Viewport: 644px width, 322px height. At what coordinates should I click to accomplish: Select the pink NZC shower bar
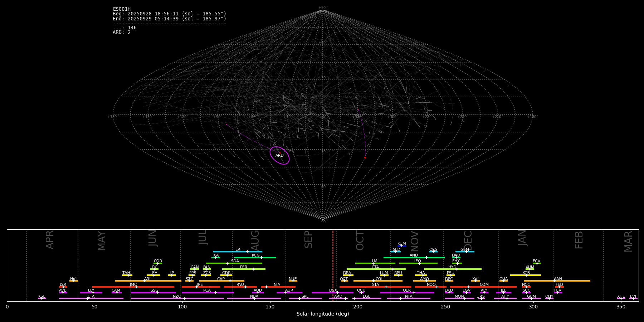click(177, 298)
